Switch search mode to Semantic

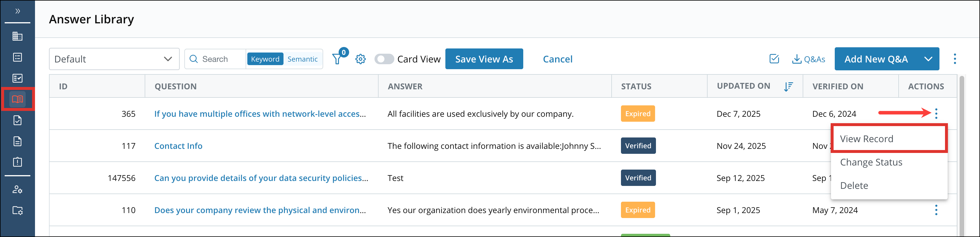tap(302, 59)
